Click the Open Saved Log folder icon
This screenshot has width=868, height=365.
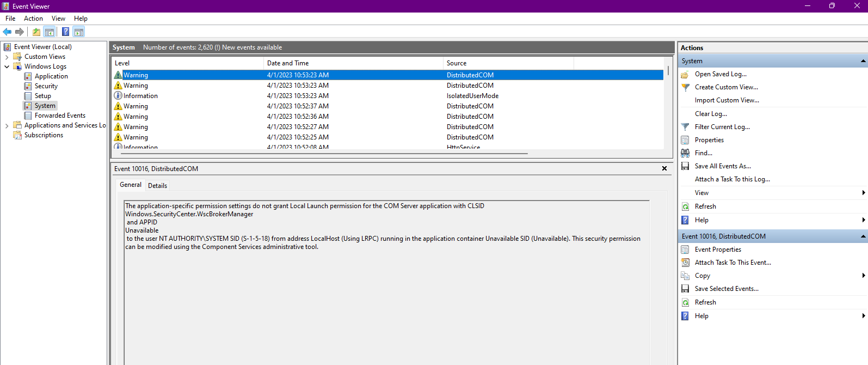685,74
